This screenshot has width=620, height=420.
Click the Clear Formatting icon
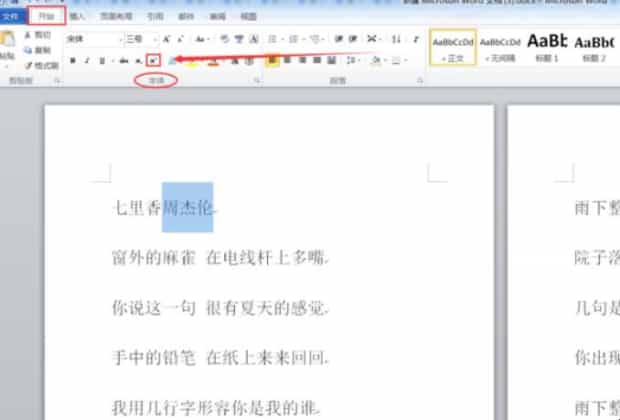(x=225, y=39)
